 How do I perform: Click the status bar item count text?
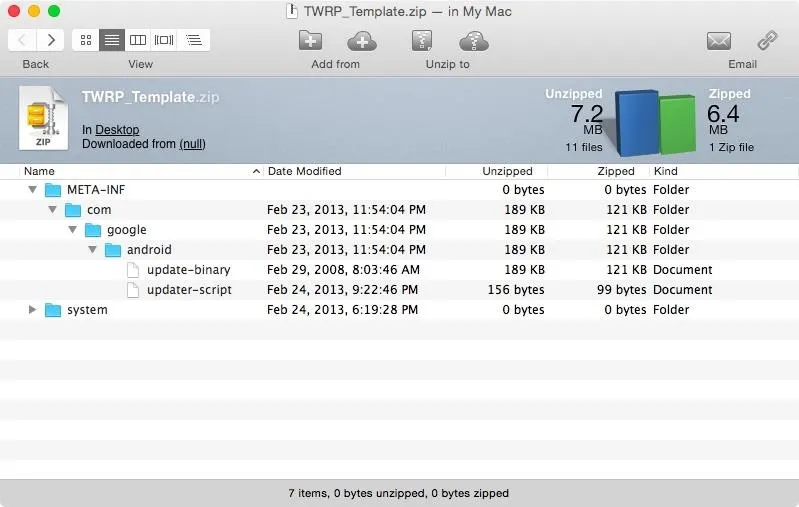[x=398, y=493]
